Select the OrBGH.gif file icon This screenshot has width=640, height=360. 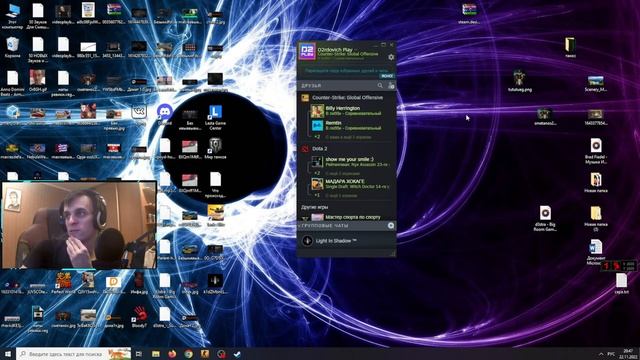(38, 80)
